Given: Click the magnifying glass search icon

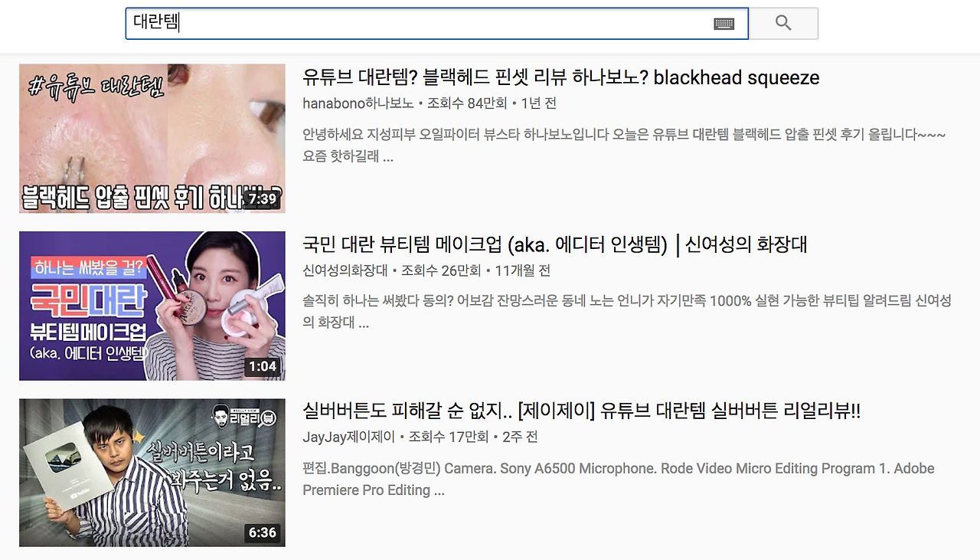Looking at the screenshot, I should tap(783, 22).
